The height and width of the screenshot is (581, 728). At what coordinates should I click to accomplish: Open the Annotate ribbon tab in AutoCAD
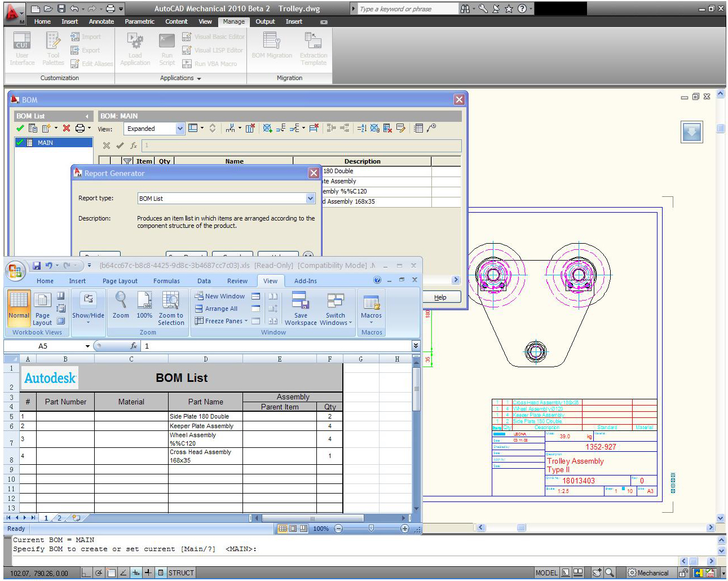tap(102, 21)
